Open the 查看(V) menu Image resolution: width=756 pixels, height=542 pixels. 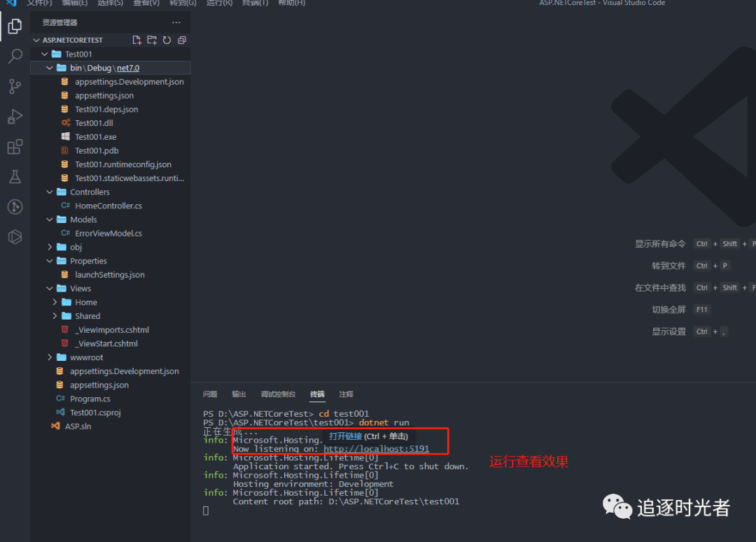pos(146,3)
